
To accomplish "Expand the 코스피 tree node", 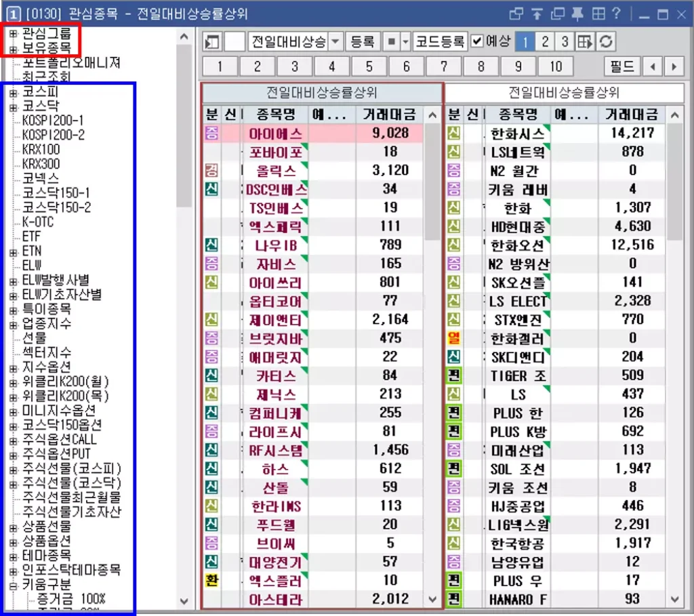I will click(x=14, y=92).
